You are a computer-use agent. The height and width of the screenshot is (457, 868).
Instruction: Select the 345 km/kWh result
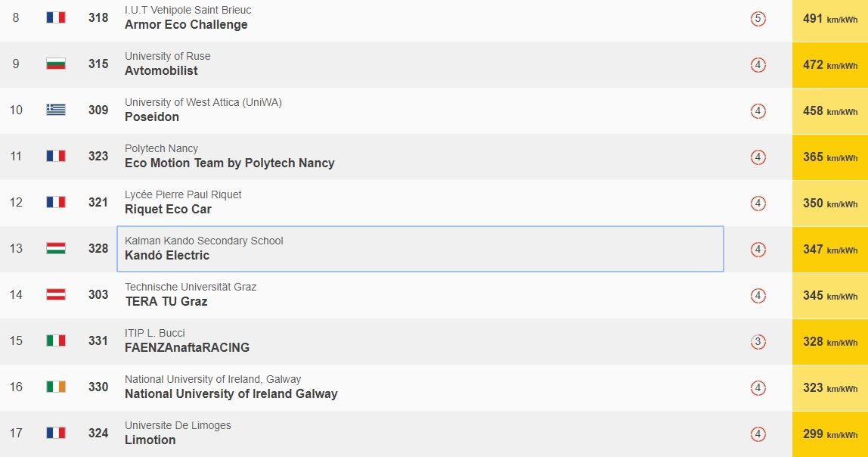830,295
